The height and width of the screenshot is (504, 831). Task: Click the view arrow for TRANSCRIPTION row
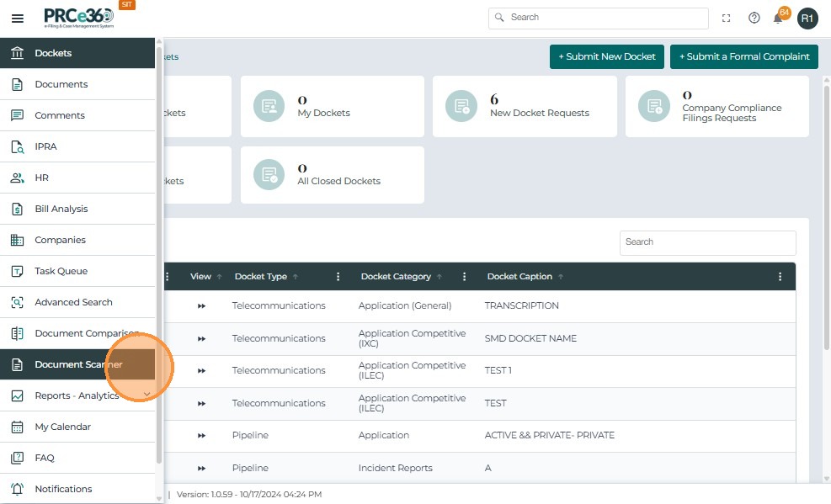pyautogui.click(x=202, y=306)
